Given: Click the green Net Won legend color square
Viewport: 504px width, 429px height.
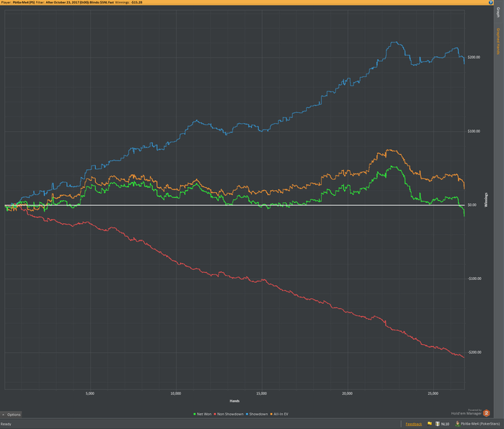Looking at the screenshot, I should click(194, 414).
